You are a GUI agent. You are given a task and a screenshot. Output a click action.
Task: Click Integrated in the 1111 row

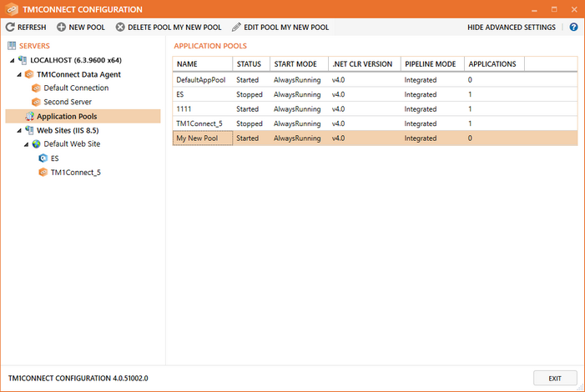420,109
